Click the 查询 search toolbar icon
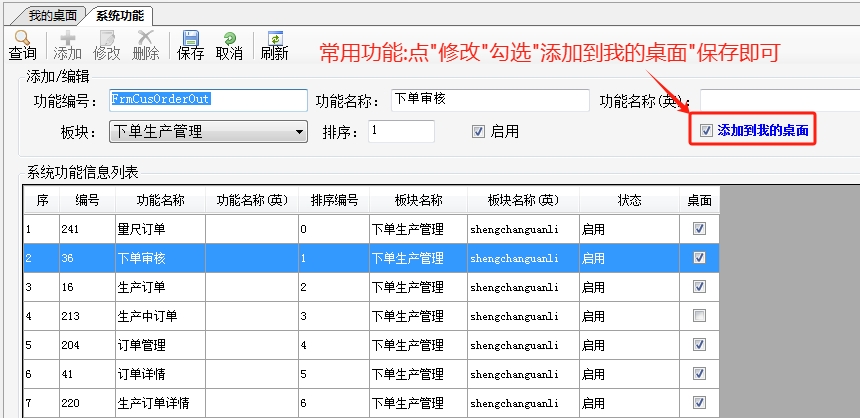860x418 pixels. click(22, 44)
